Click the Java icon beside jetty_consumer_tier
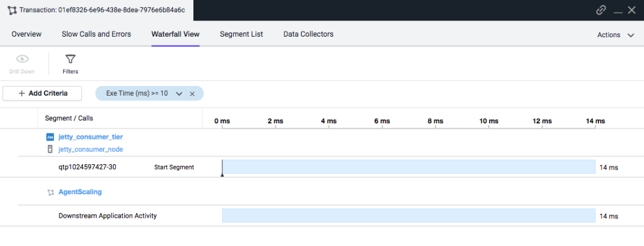 click(50, 137)
